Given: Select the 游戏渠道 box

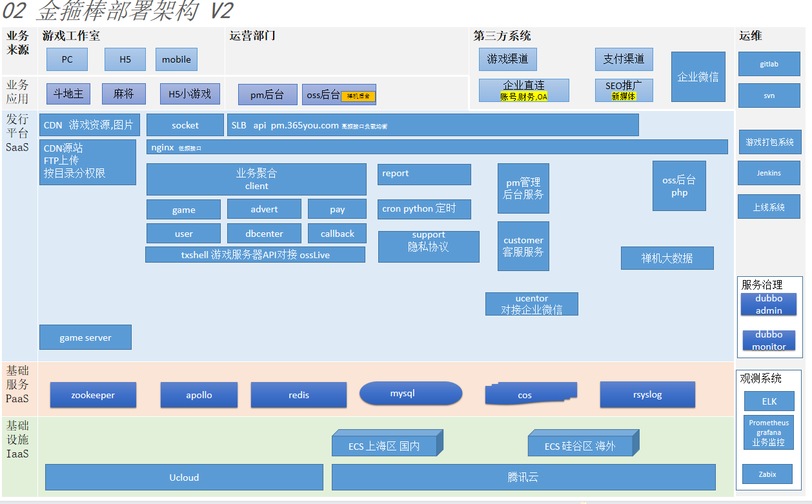Looking at the screenshot, I should tap(508, 59).
